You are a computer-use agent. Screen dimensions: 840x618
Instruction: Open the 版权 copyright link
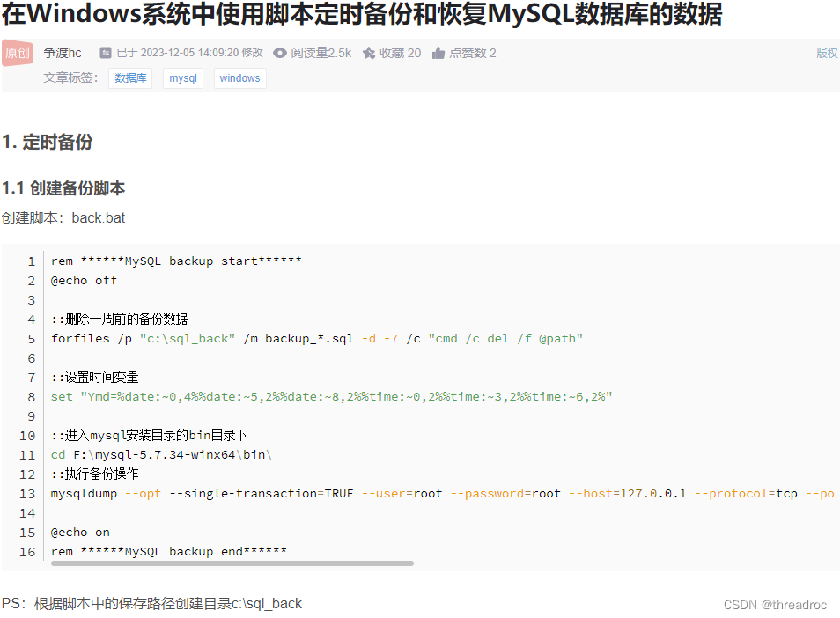coord(827,53)
